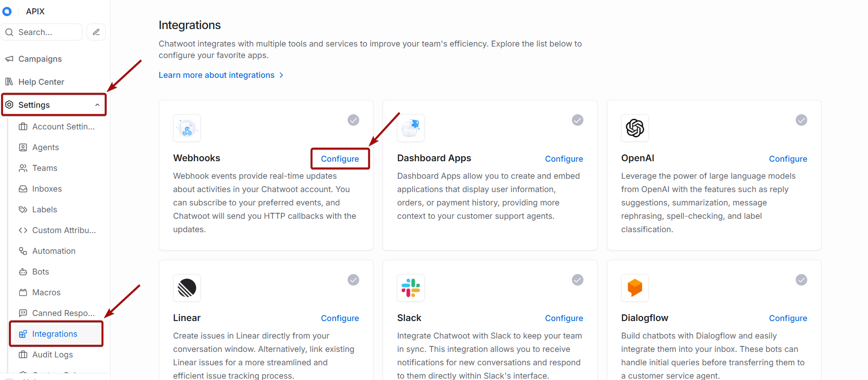Click the new conversation compose pencil icon
The height and width of the screenshot is (380, 868).
[96, 32]
